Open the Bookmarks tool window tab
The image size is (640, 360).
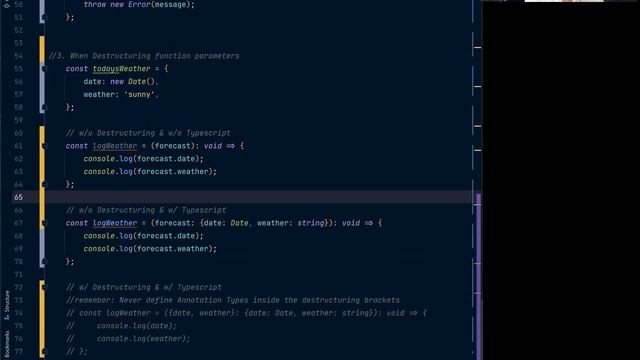[7, 344]
